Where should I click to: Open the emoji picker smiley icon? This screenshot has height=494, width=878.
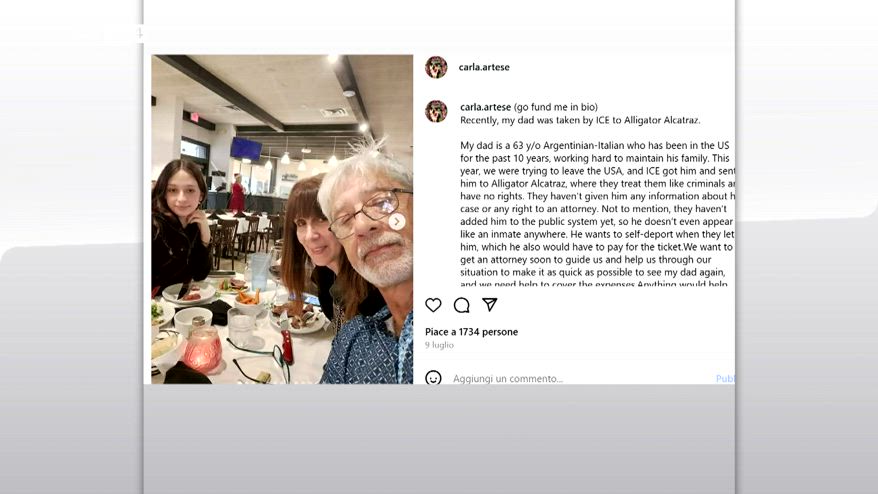click(433, 378)
